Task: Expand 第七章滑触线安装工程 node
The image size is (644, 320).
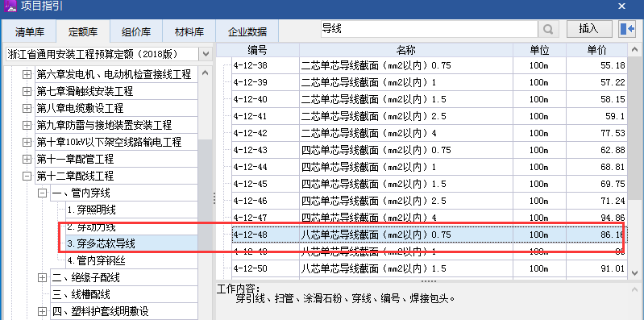Action: click(x=27, y=92)
